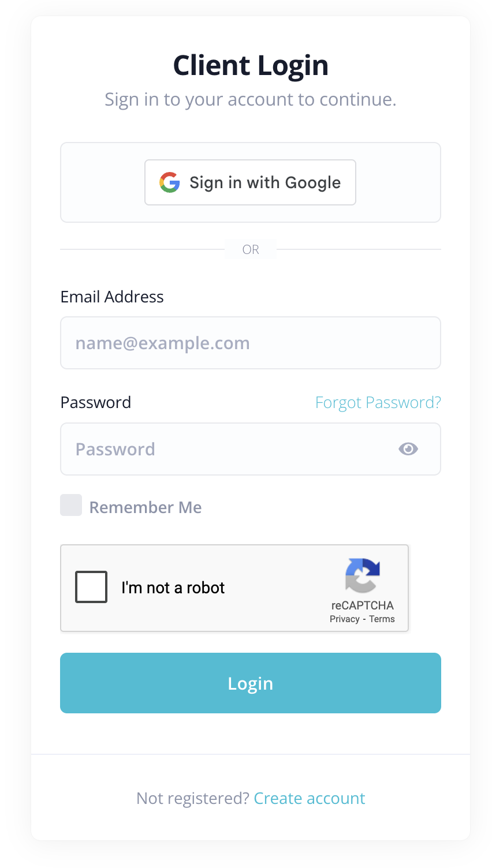Tick the I'm not a robot checkbox

(x=91, y=587)
